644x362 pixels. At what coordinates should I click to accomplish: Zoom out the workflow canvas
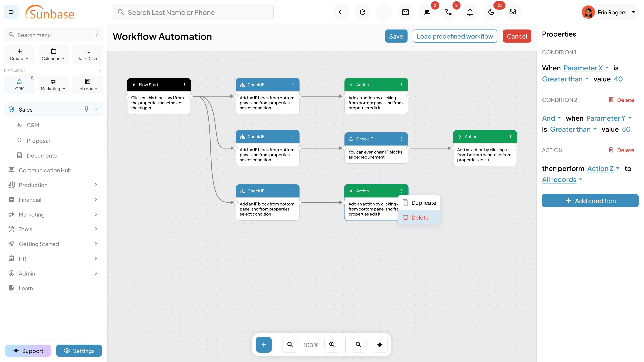pos(290,345)
